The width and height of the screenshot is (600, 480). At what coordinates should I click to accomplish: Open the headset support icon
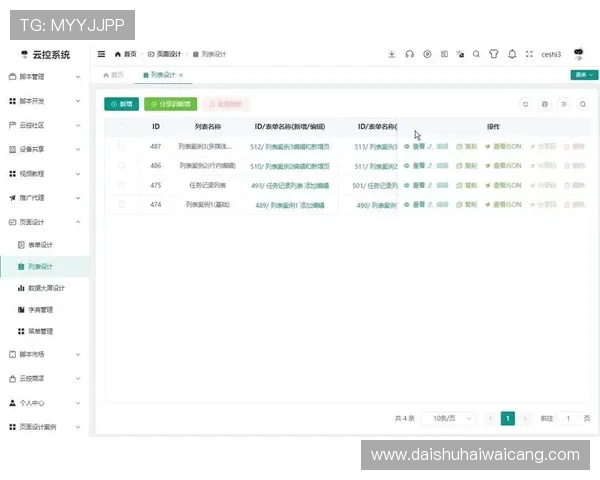coord(409,54)
